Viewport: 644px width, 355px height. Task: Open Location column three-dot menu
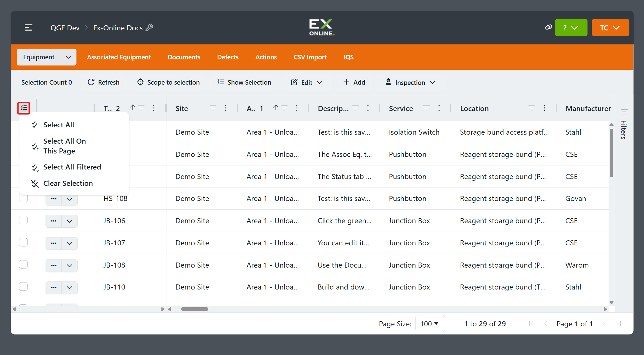[x=544, y=108]
